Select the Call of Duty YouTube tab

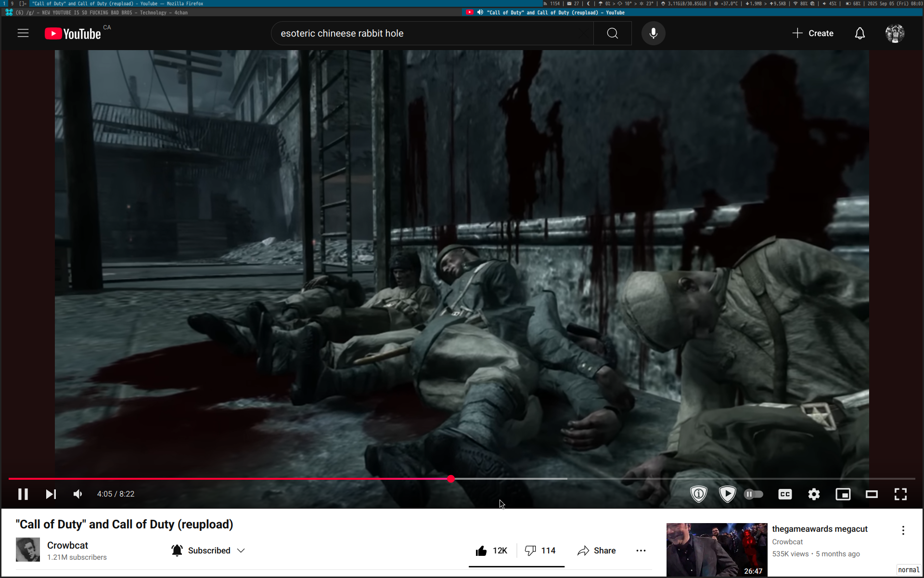tap(553, 13)
